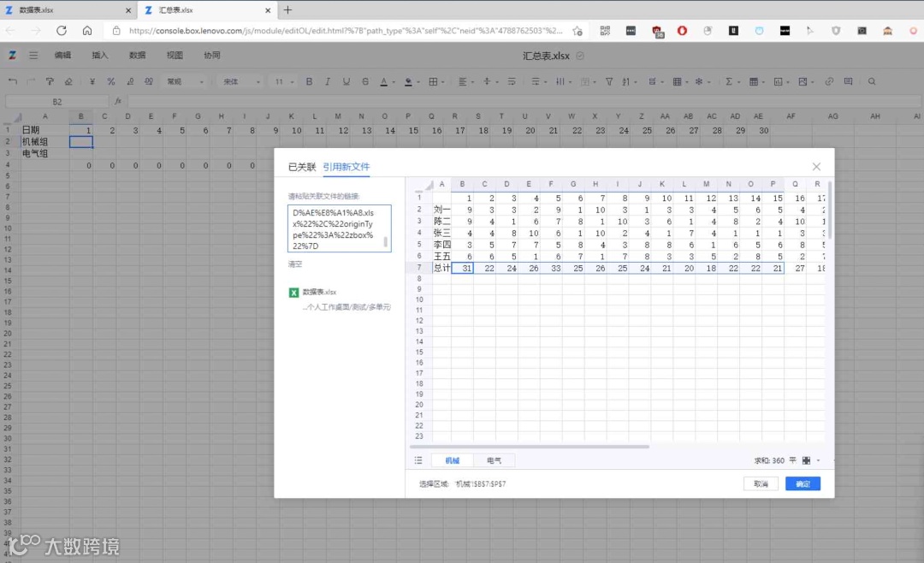Click the filter funnel icon
Image resolution: width=924 pixels, height=563 pixels.
click(609, 81)
